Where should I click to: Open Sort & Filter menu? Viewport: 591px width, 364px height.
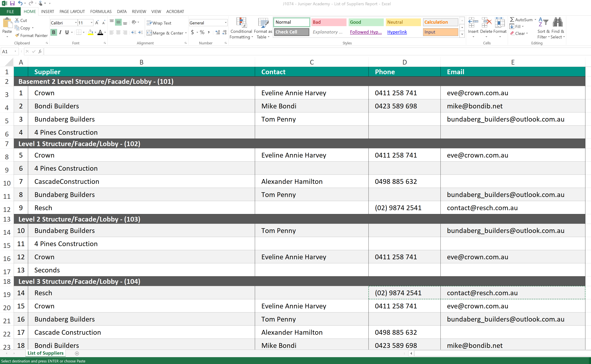[543, 28]
